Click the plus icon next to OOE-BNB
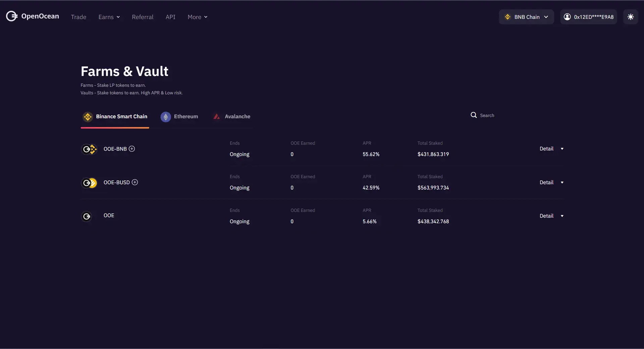The image size is (644, 349). (132, 149)
